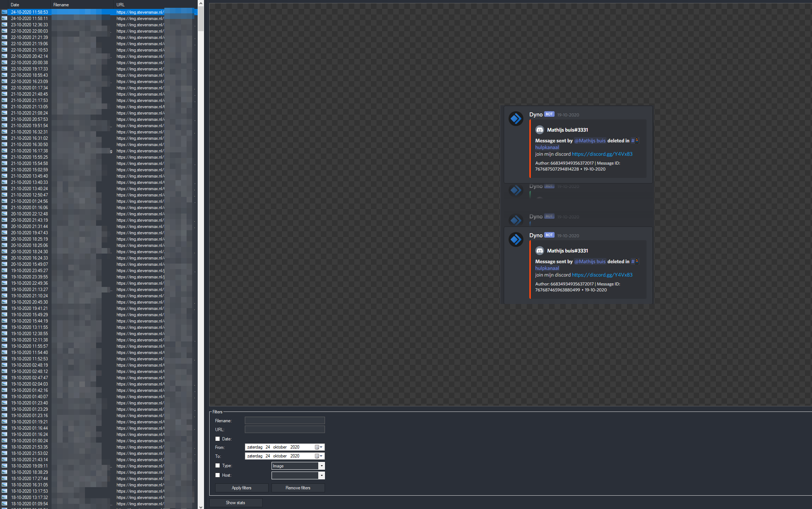Viewport: 812px width, 509px height.
Task: Click file icon for row 19-10-2020 23:45:27
Action: coord(4,271)
